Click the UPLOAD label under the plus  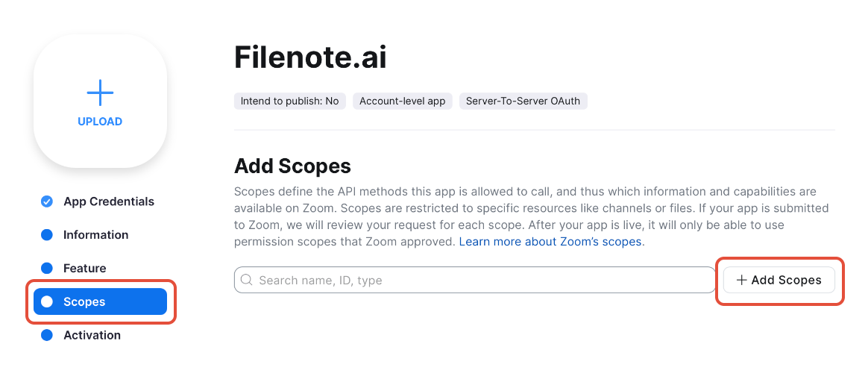point(100,122)
